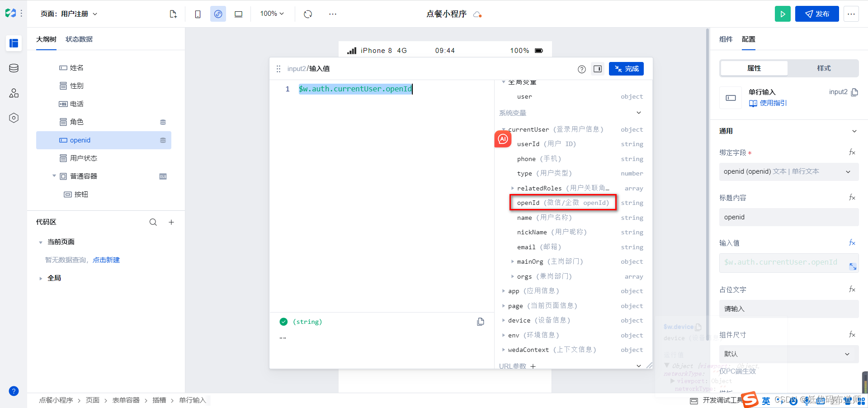Screen dimensions: 868x408
Task: Click the blue fx icon for 输入值
Action: coord(852,243)
